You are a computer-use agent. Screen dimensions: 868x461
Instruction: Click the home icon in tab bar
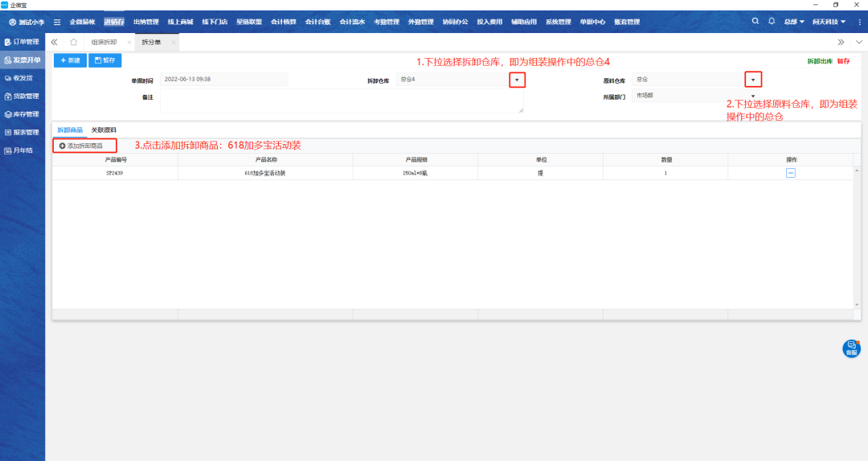point(73,42)
